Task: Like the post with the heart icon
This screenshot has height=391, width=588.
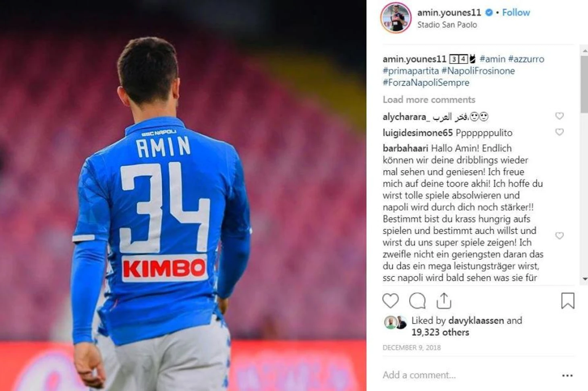Action: (x=390, y=301)
